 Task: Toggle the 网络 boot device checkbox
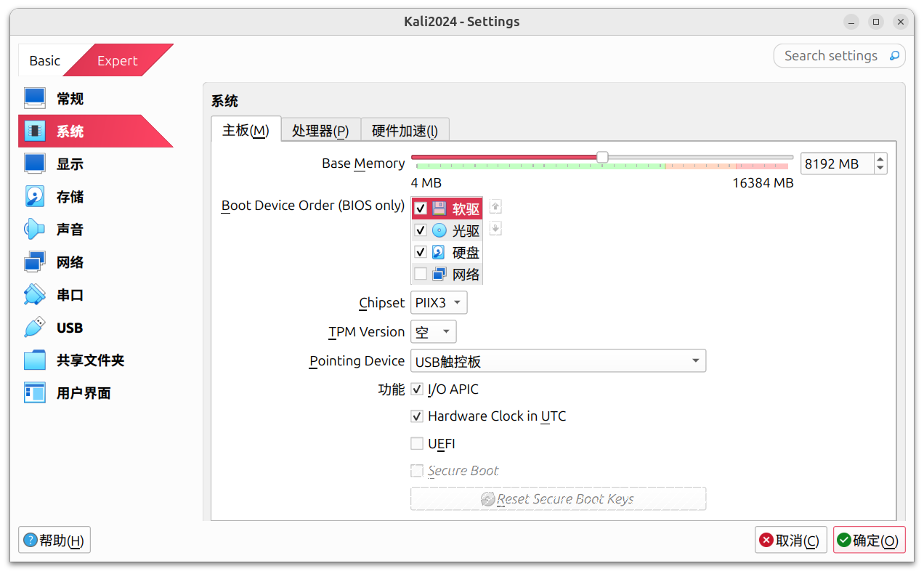point(421,274)
